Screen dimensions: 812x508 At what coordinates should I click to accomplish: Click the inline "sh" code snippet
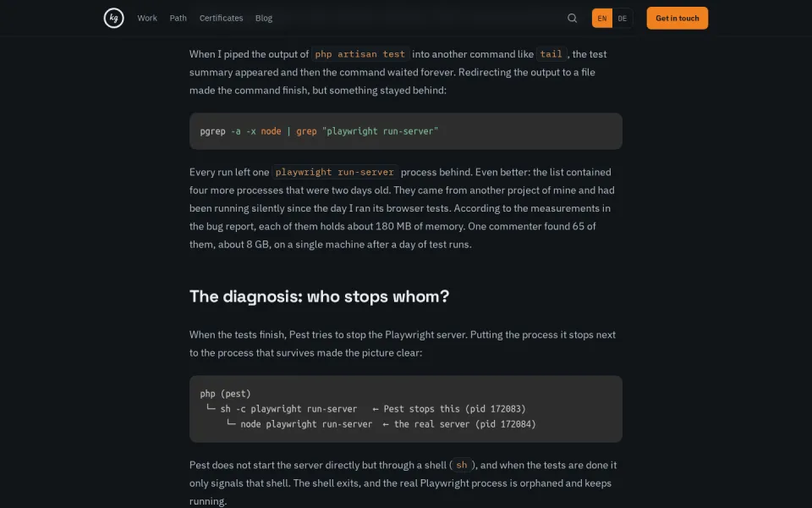pyautogui.click(x=462, y=465)
